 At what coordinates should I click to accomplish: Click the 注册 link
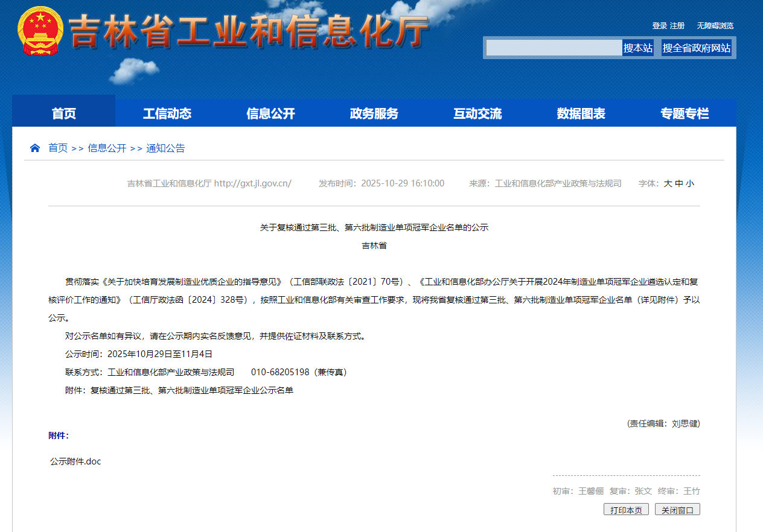tap(677, 25)
